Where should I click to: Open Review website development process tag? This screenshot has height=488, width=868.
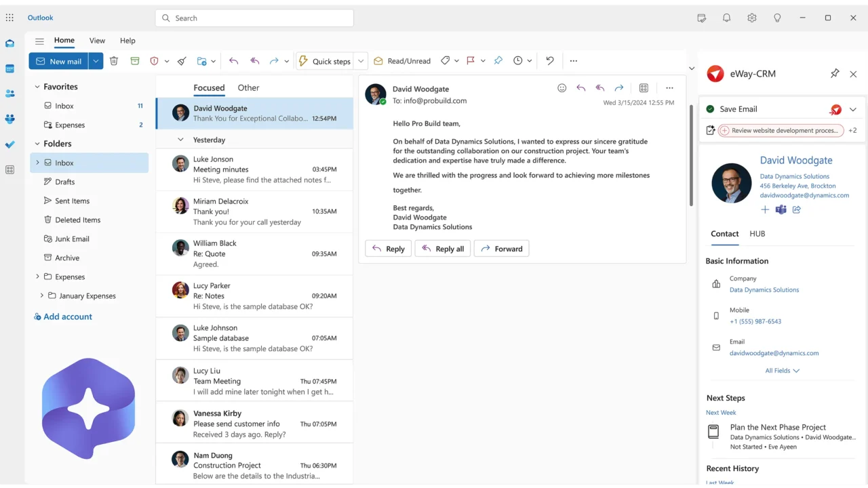(781, 130)
